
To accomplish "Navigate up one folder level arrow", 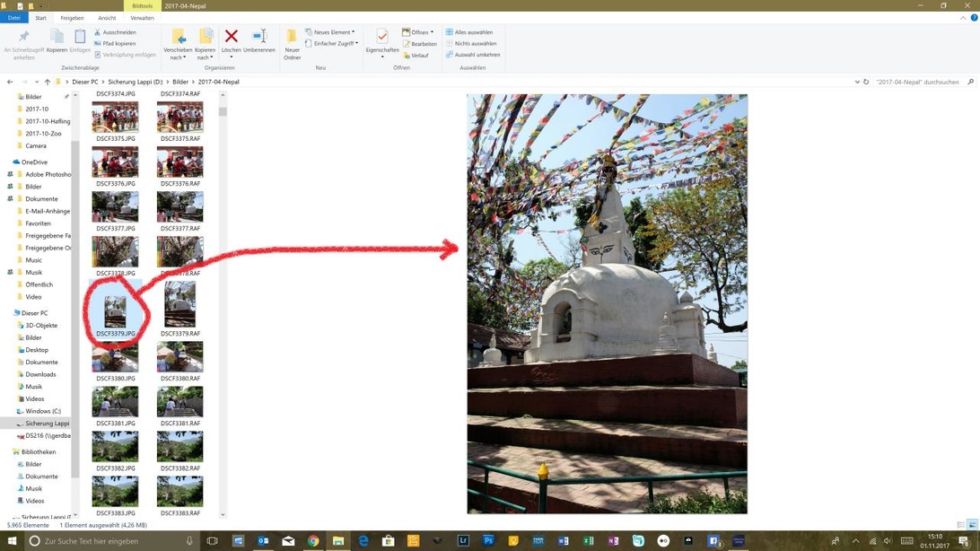I will 48,82.
